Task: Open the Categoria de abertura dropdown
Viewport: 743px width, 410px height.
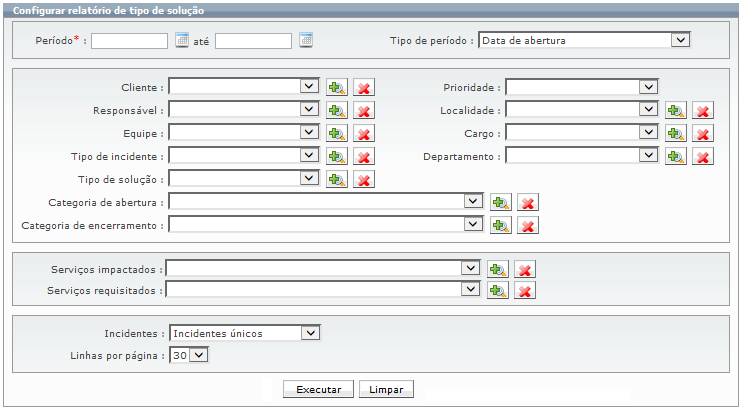Action: pos(326,202)
